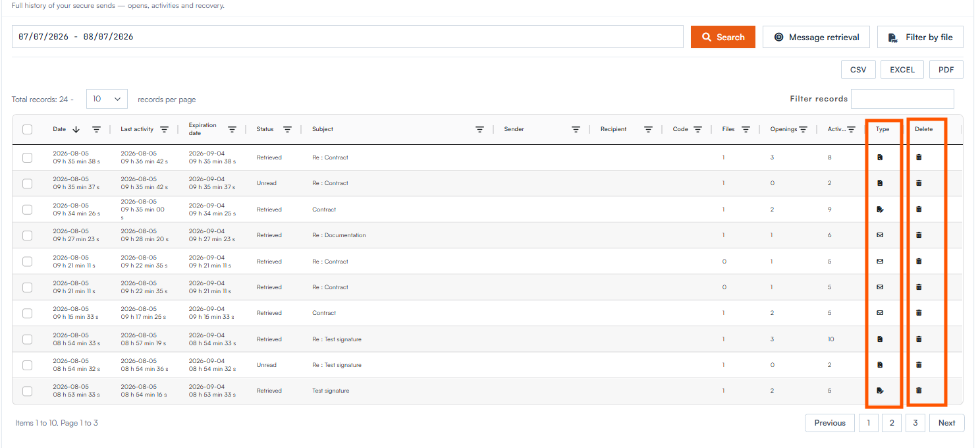Click the date range input field

pos(348,37)
